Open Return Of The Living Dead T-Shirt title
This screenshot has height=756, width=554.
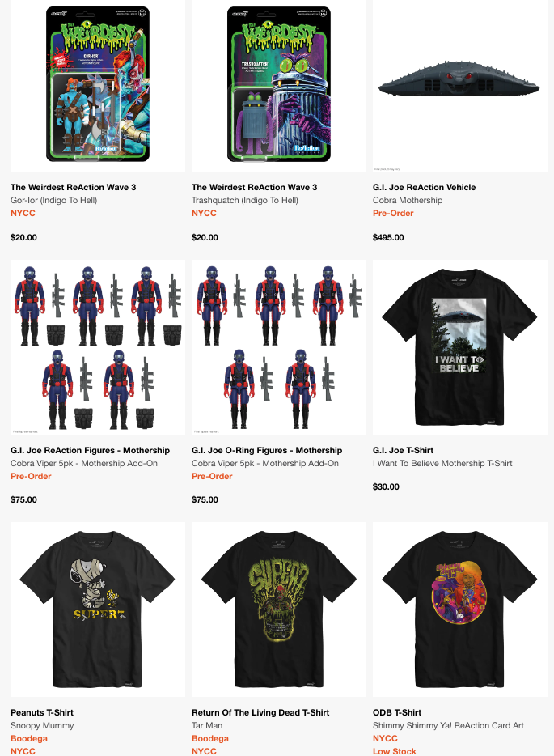coord(260,712)
